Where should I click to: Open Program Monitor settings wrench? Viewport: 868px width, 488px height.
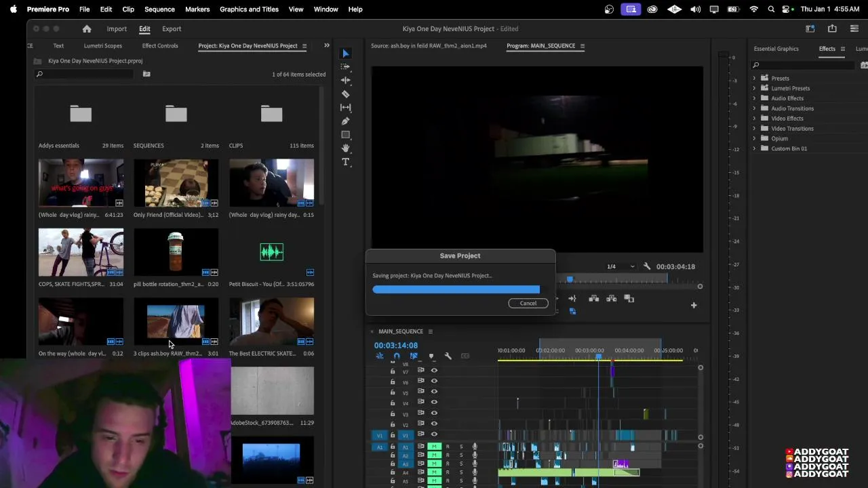[x=647, y=266]
